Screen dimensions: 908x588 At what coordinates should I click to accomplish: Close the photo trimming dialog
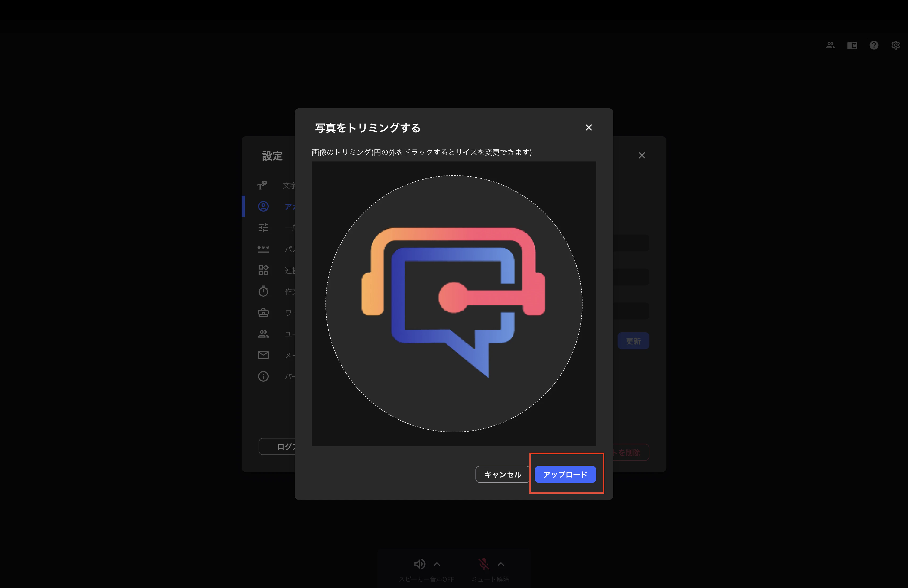coord(589,127)
